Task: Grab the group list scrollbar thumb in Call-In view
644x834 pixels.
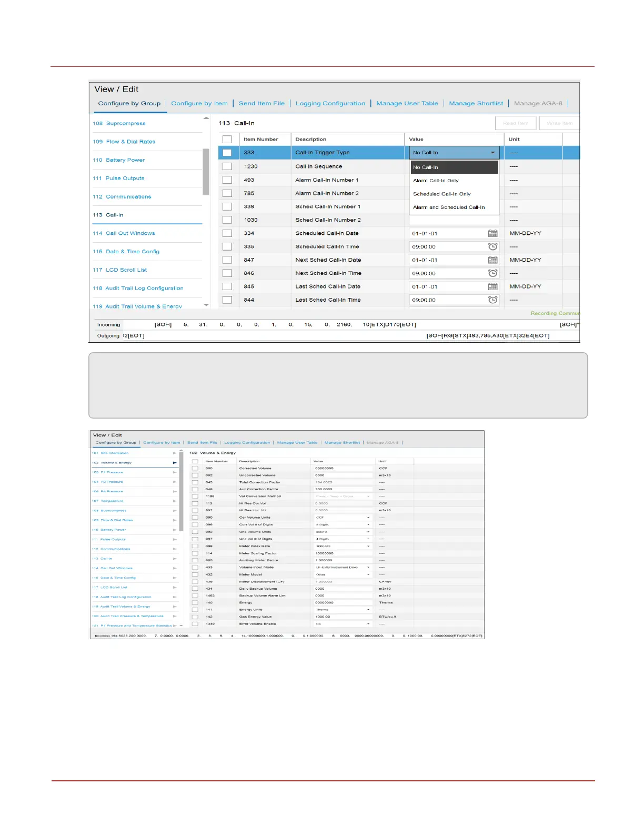Action: tap(206, 173)
